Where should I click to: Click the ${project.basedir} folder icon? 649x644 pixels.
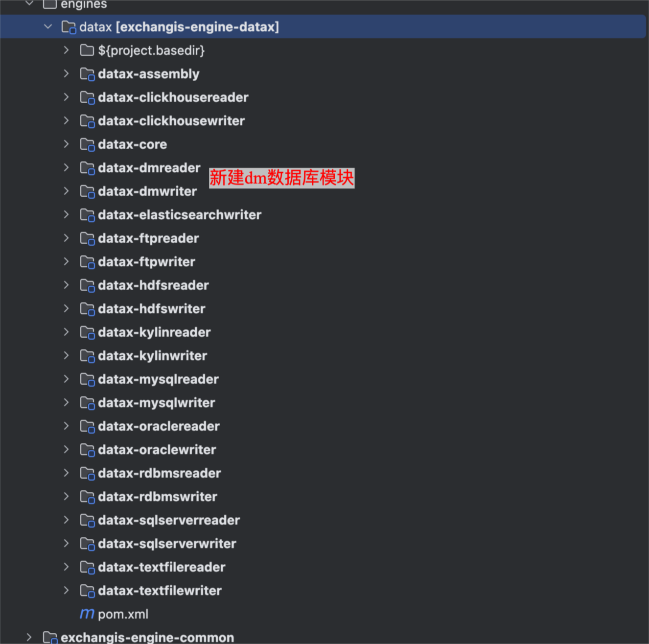(87, 50)
